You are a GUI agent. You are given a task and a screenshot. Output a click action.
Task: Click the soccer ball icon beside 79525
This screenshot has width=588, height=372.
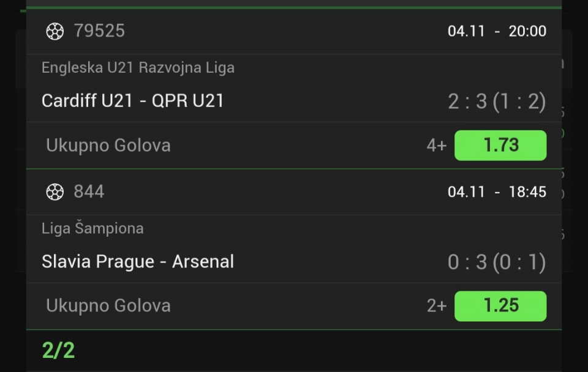(x=55, y=31)
